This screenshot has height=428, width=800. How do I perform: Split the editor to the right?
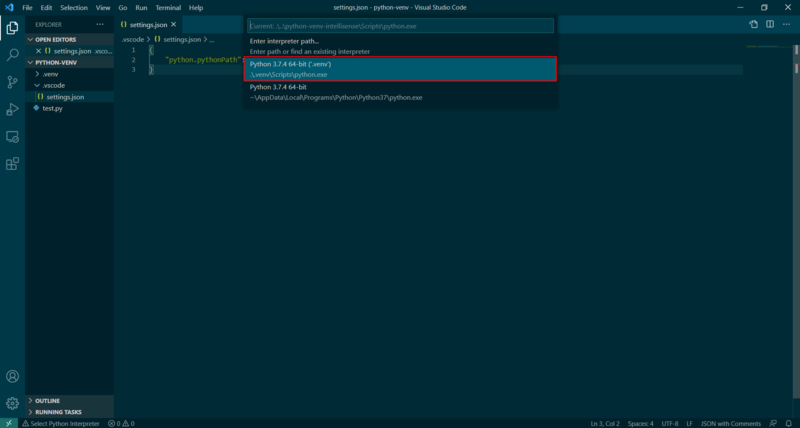pos(770,24)
